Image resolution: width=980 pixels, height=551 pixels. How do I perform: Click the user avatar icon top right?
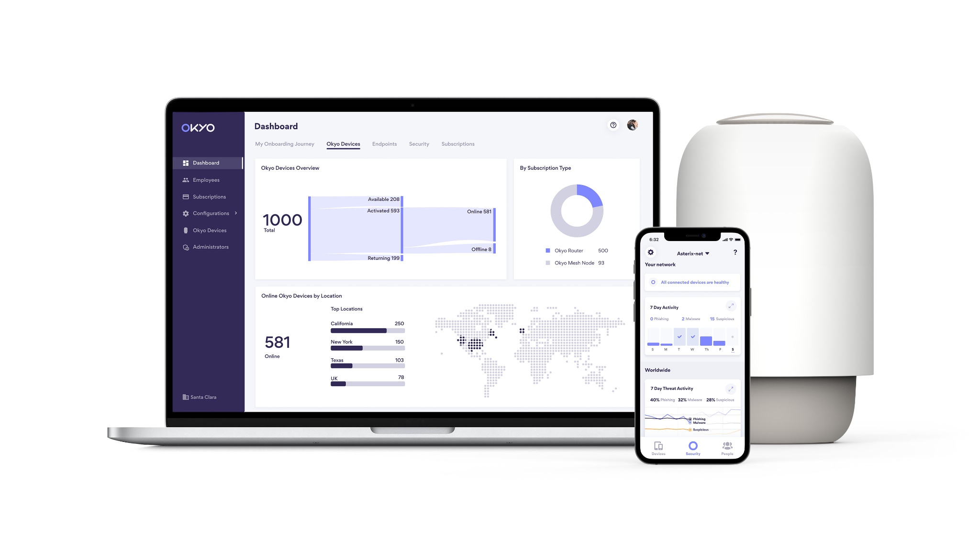click(632, 125)
